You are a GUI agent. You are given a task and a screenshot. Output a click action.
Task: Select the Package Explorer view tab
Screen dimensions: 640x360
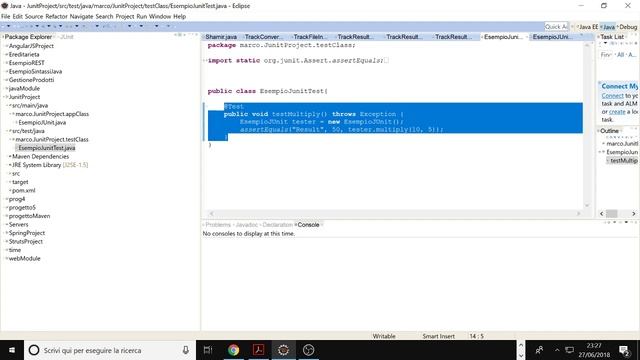tap(28, 37)
